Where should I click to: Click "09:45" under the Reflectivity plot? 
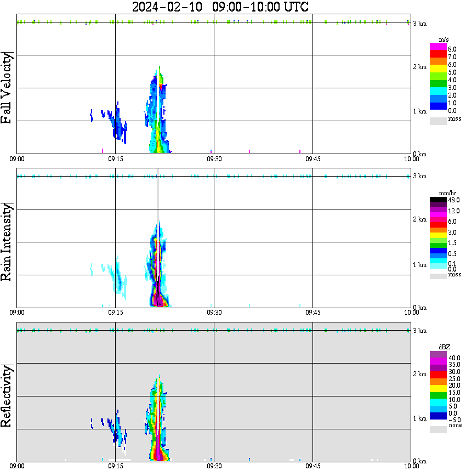312,466
